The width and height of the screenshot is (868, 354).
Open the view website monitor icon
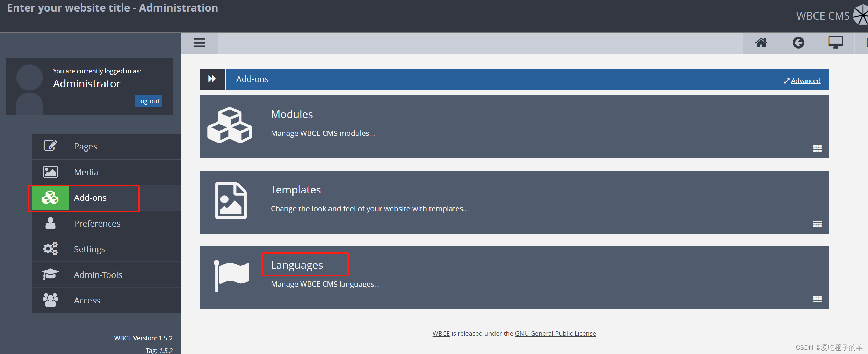pos(835,43)
